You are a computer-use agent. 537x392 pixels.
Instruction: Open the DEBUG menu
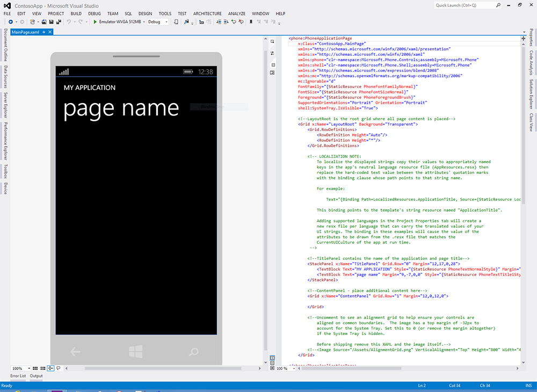[95, 14]
